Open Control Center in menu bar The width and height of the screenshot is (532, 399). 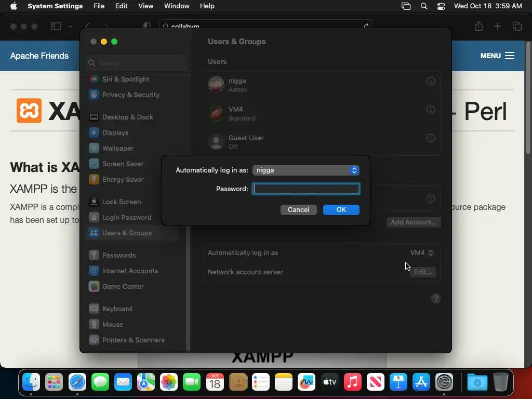tap(441, 6)
